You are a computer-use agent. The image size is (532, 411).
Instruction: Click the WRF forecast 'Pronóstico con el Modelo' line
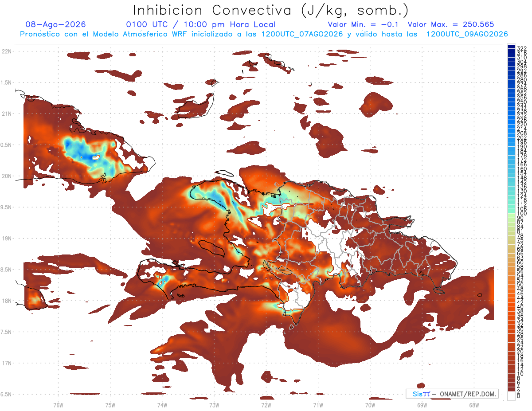coord(264,34)
